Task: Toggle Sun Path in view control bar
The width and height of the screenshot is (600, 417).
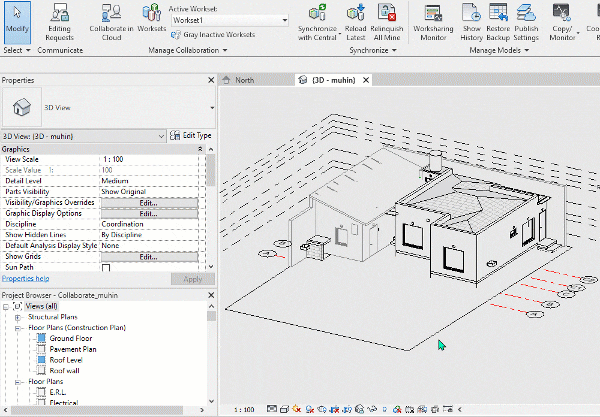Action: [297, 409]
